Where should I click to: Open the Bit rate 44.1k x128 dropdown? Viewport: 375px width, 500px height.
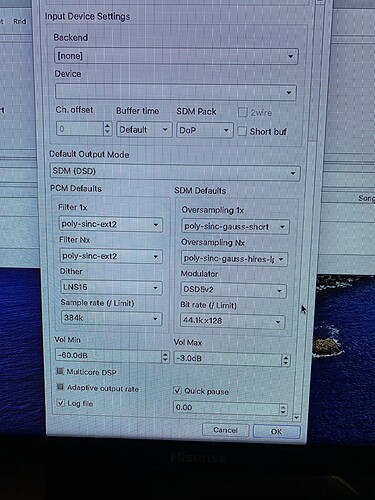(x=232, y=322)
